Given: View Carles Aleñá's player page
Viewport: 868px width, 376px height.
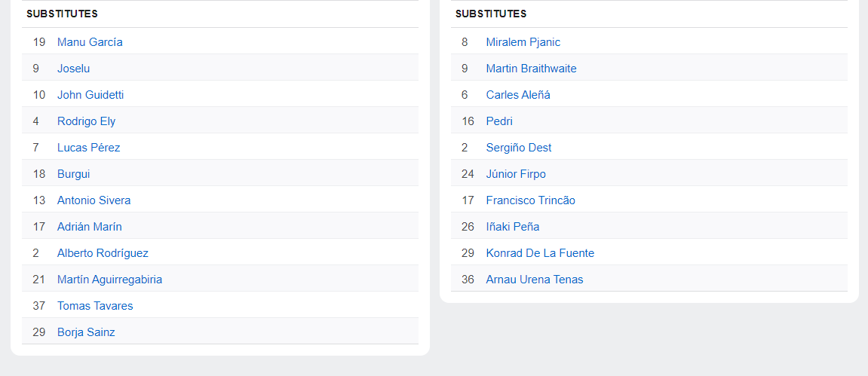Looking at the screenshot, I should pos(518,95).
